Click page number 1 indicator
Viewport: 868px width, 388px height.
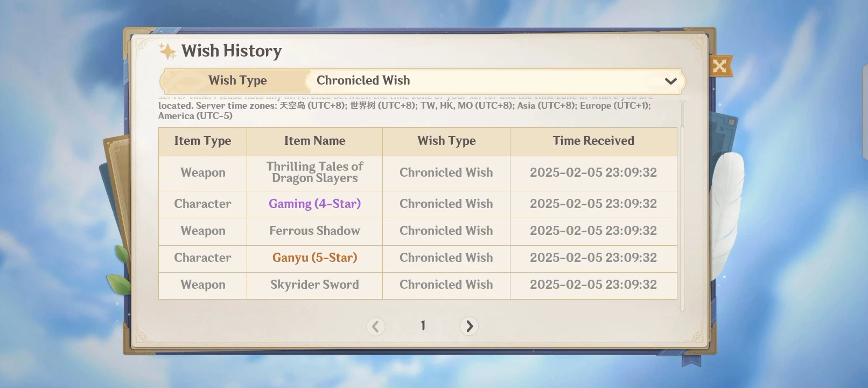(x=422, y=325)
